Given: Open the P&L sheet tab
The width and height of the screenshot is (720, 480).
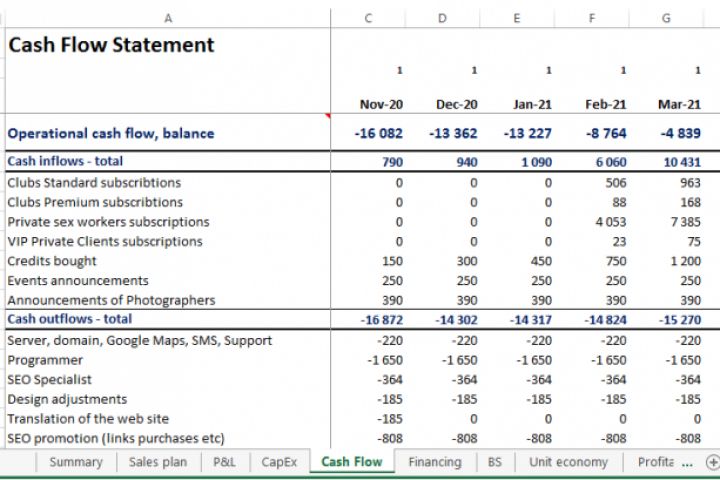Looking at the screenshot, I should [x=225, y=462].
